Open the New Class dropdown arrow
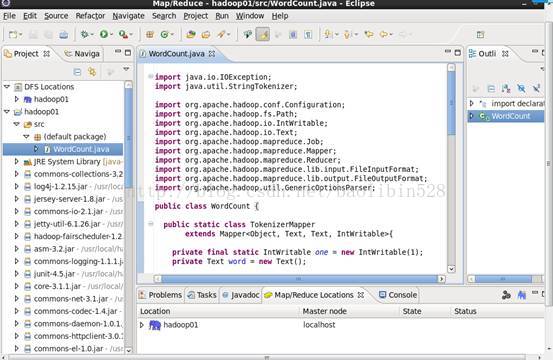The width and height of the screenshot is (553, 360). (x=172, y=35)
